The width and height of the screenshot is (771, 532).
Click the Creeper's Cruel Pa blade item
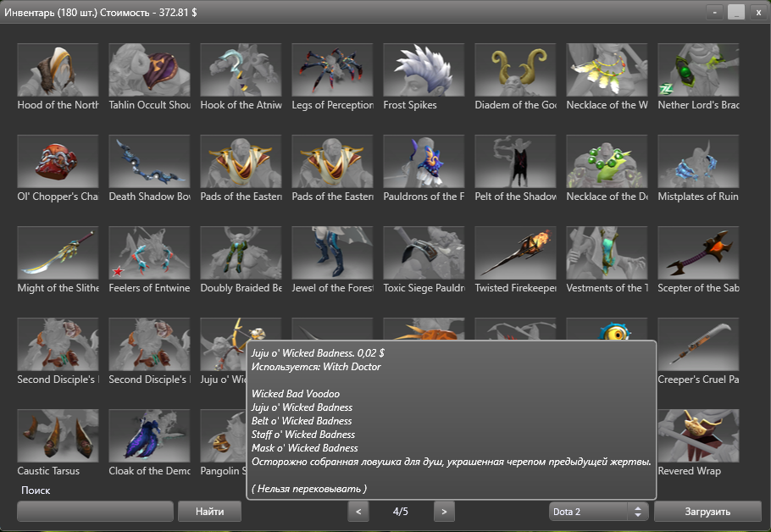(698, 344)
